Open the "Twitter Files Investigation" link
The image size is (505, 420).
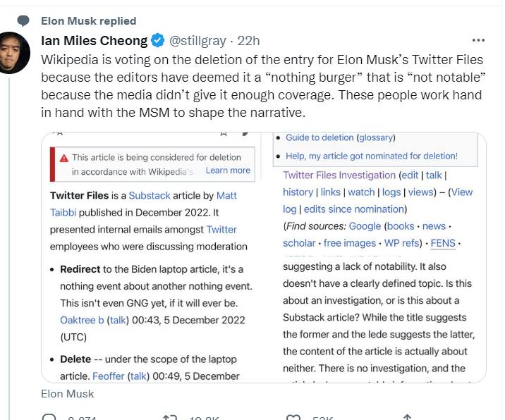[339, 175]
